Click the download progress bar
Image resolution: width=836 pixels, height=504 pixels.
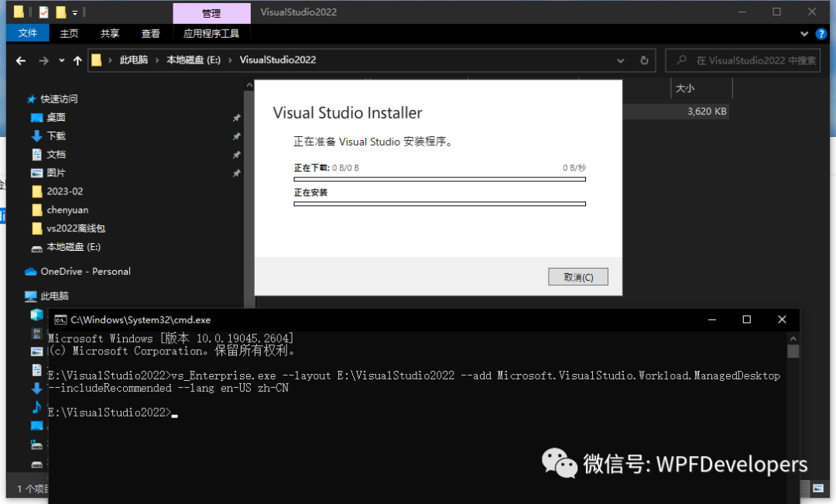[x=440, y=179]
